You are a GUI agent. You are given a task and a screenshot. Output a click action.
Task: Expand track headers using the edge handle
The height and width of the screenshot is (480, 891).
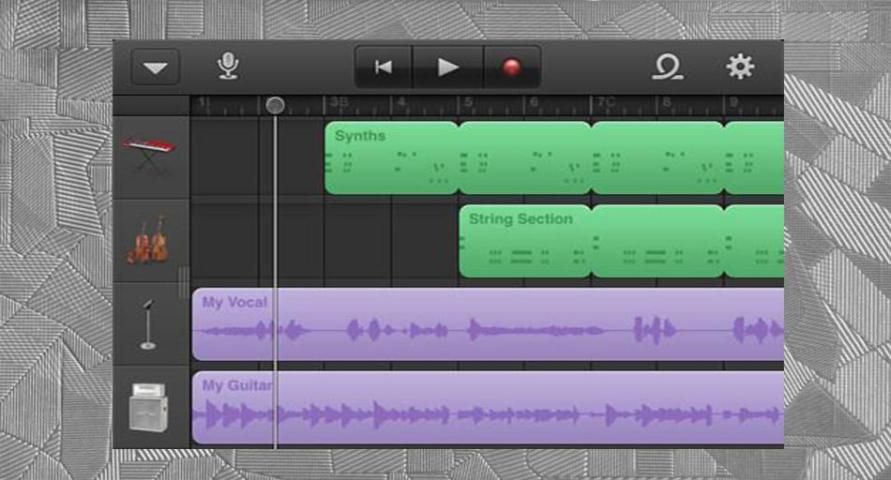coord(183,282)
